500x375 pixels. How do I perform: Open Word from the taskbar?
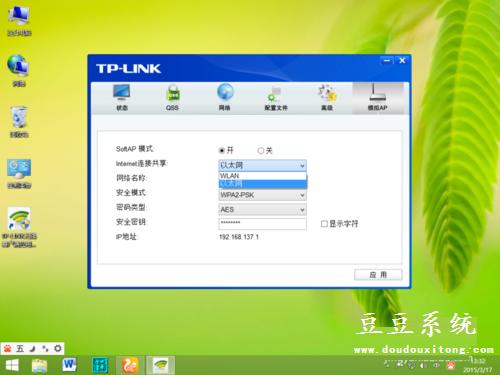(x=69, y=365)
